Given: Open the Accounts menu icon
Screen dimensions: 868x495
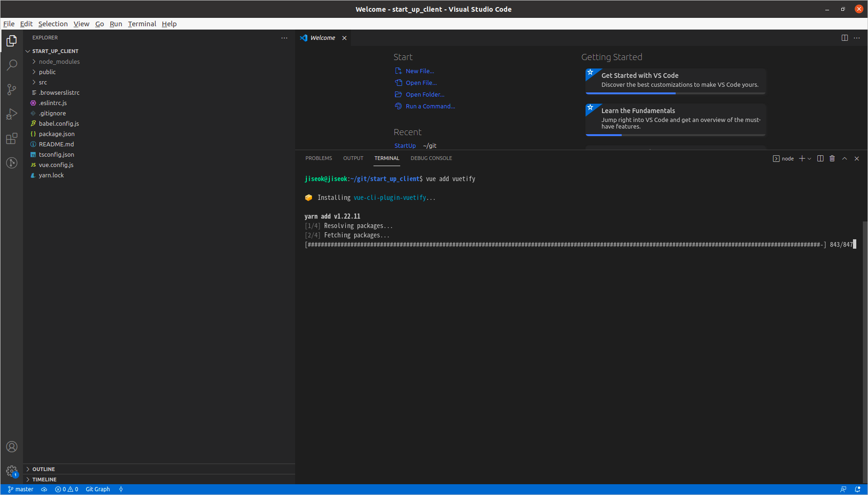Looking at the screenshot, I should tap(12, 447).
